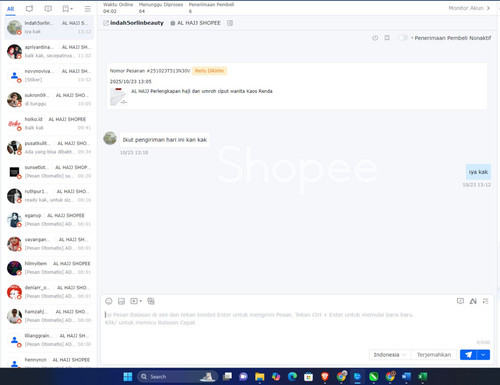Open chat with deniarr_s
This screenshot has width=500, height=385.
tap(49, 292)
